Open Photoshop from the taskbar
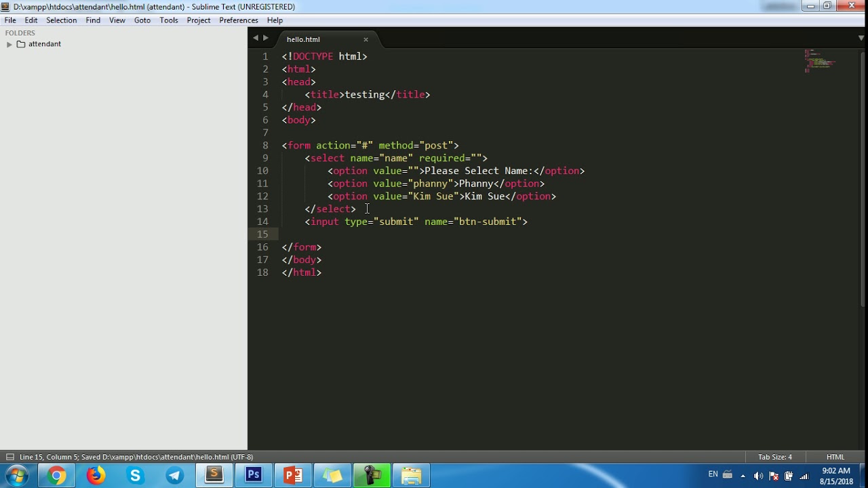This screenshot has width=868, height=488. coord(254,476)
